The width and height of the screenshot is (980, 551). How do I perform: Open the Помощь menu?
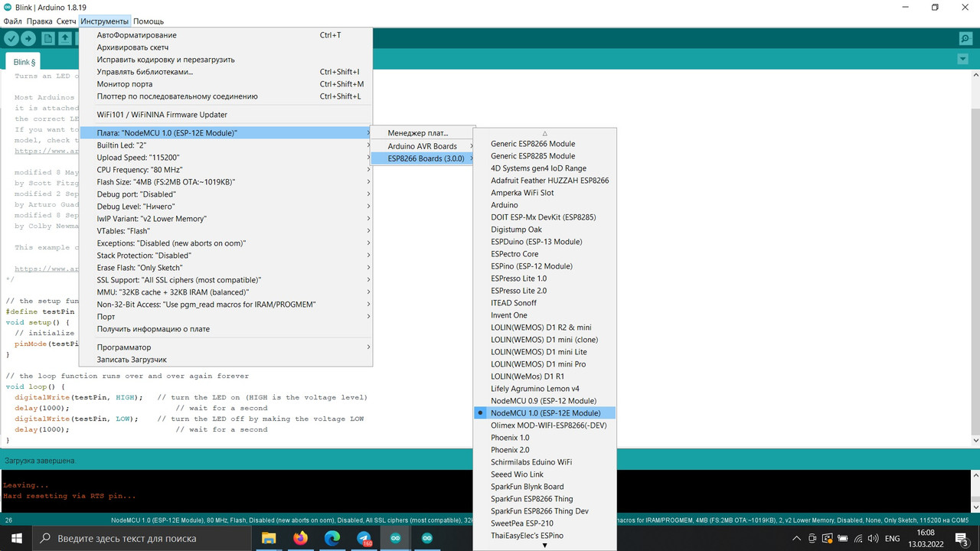tap(149, 21)
